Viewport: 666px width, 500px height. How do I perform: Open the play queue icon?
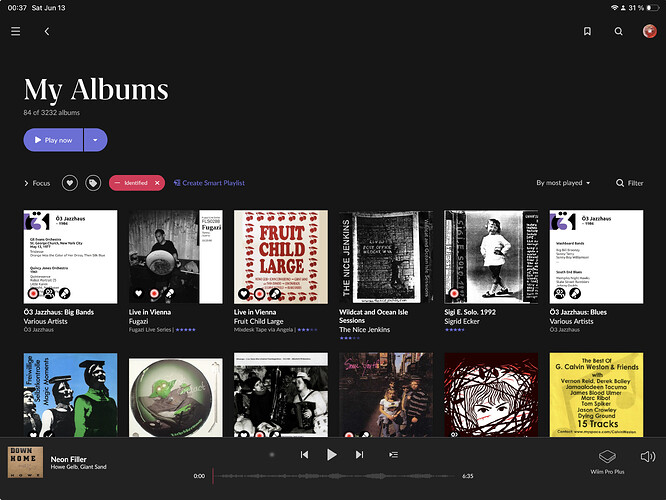(x=394, y=455)
